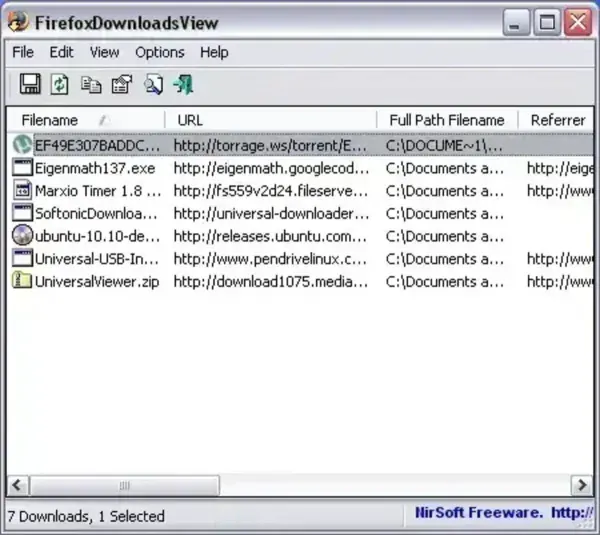Click the http://universal-downloader... URL cell
The width and height of the screenshot is (600, 535).
(271, 214)
